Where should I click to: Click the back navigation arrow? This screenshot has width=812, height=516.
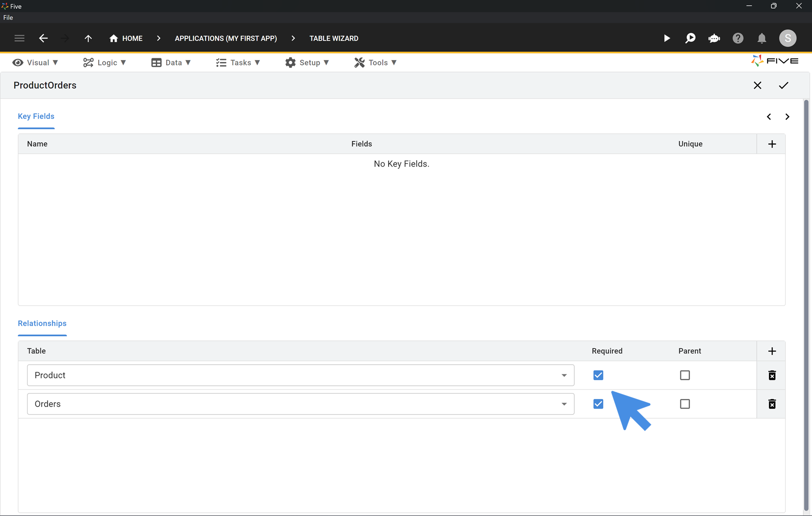tap(43, 38)
